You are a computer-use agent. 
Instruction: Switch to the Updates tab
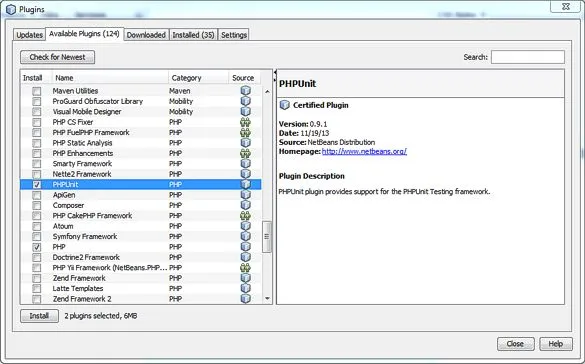[x=29, y=35]
